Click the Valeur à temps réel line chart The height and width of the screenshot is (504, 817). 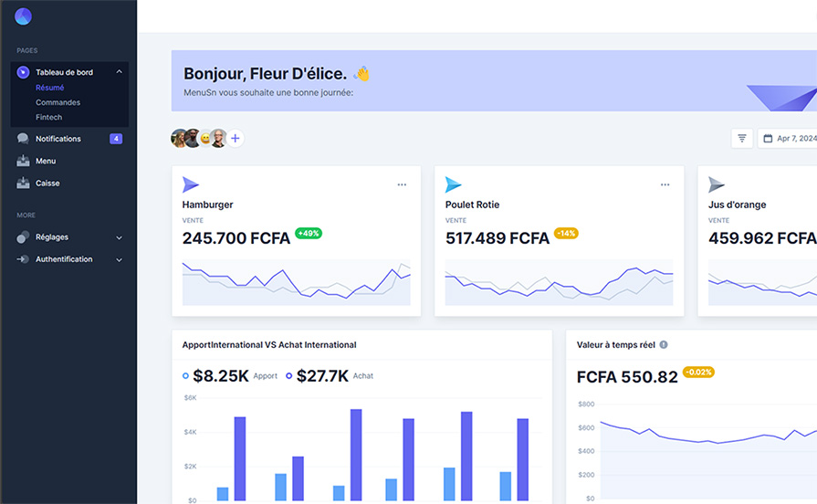[708, 451]
